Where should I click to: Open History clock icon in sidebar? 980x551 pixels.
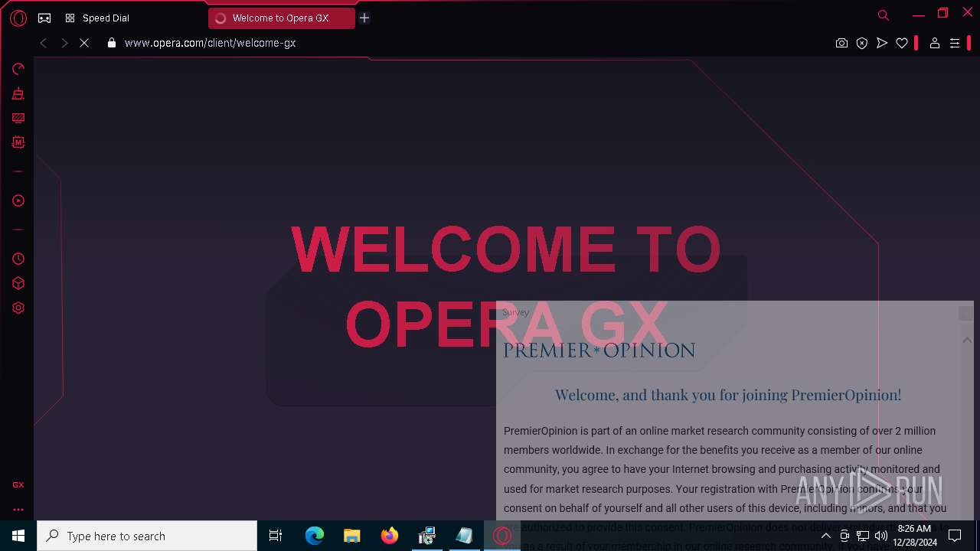[18, 259]
